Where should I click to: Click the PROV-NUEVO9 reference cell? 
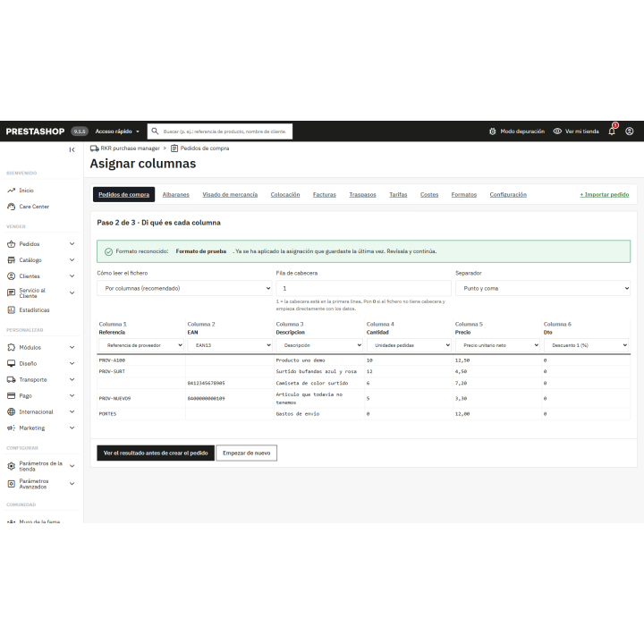(x=141, y=398)
